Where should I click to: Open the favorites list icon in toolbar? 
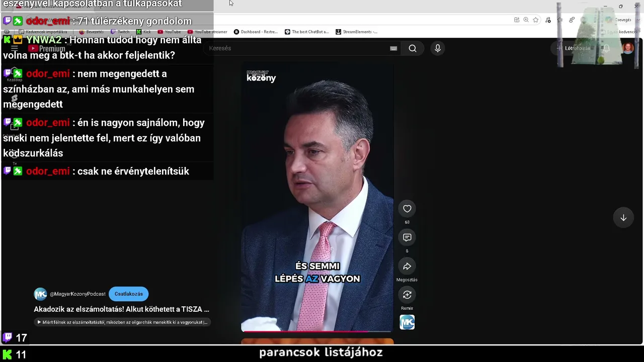560,20
